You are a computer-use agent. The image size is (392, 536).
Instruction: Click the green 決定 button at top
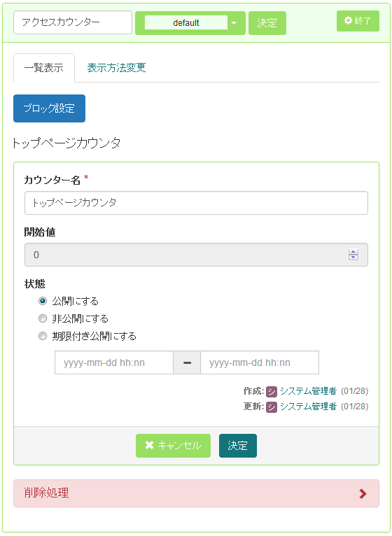tap(267, 23)
